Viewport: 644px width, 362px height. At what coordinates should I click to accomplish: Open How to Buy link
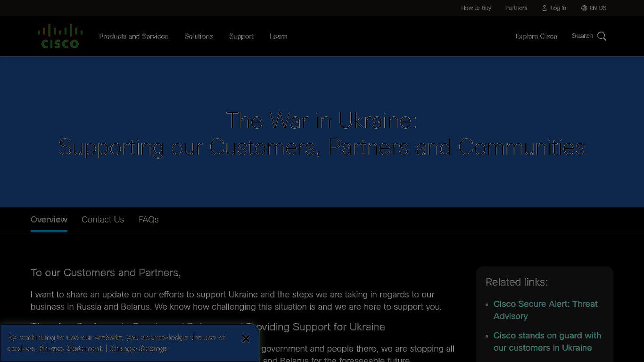[476, 8]
